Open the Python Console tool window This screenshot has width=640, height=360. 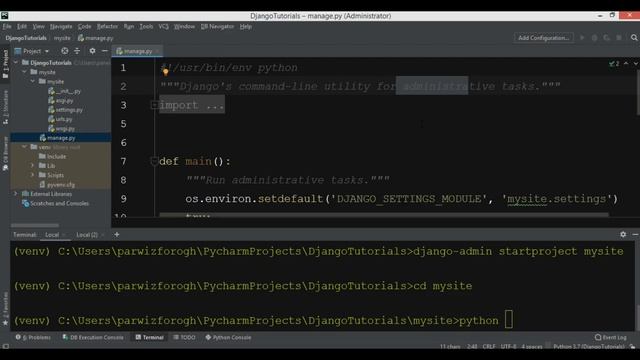coord(228,337)
